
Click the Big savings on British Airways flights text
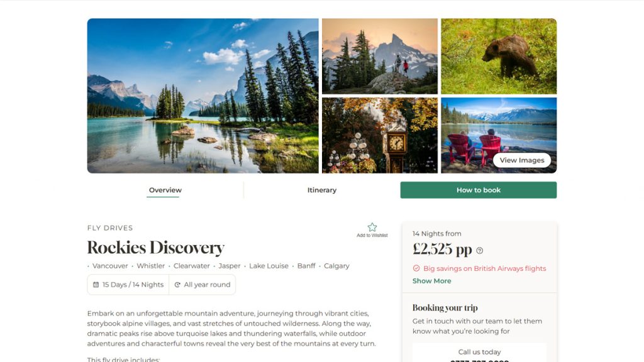click(485, 268)
